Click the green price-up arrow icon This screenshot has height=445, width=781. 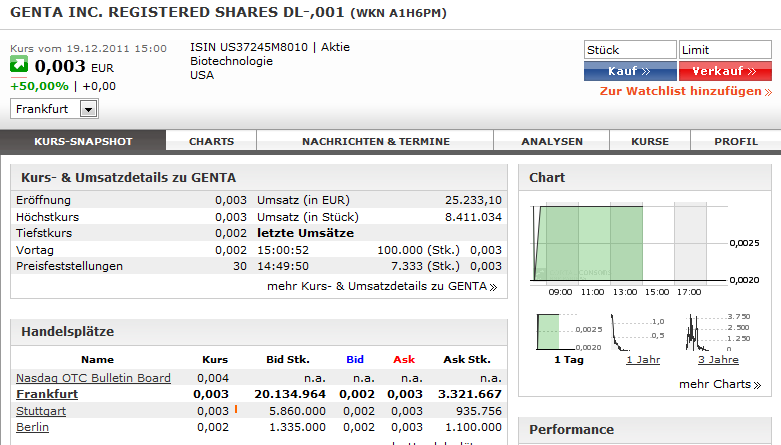pos(20,66)
